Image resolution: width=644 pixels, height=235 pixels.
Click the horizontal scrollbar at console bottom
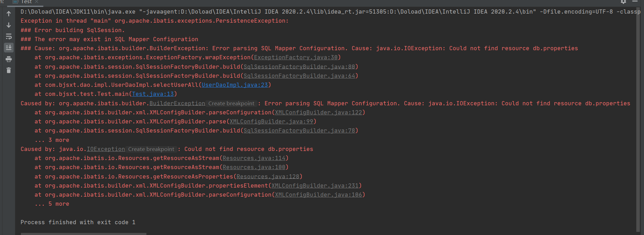pyautogui.click(x=84, y=234)
